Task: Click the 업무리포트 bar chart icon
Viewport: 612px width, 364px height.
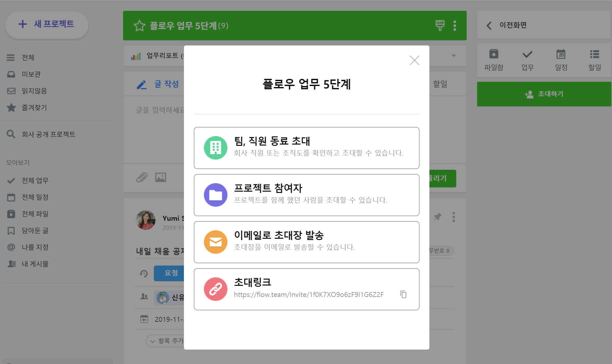Action: [136, 56]
